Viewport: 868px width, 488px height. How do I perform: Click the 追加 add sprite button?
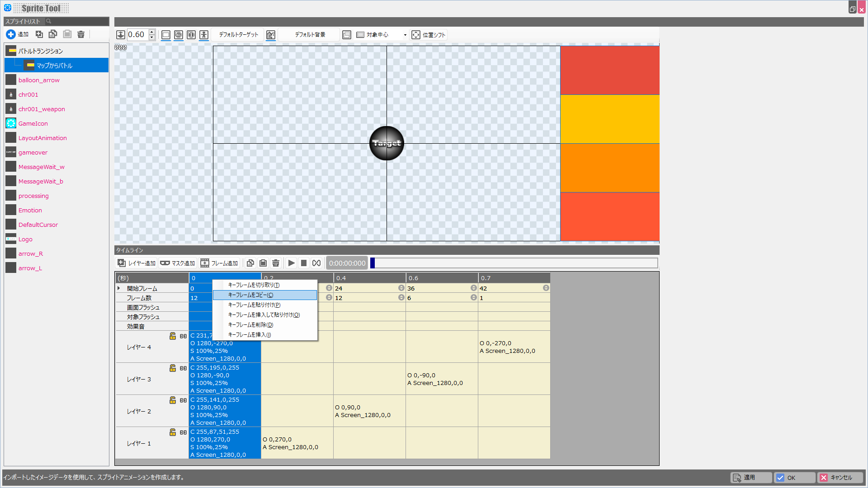(17, 34)
